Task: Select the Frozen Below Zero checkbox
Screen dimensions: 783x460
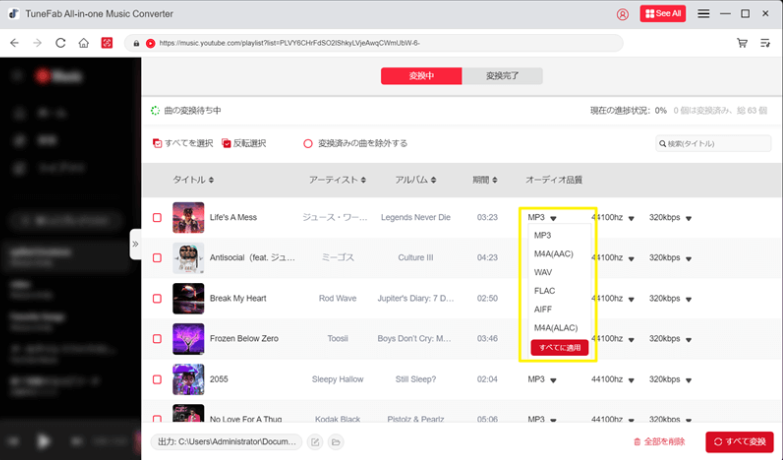Action: 157,339
